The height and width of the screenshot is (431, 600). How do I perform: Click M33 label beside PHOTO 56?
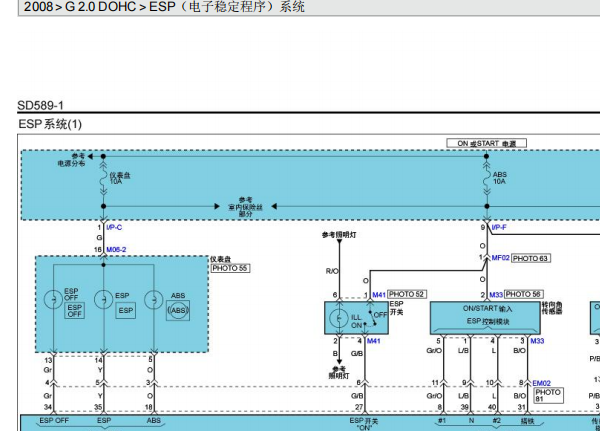[x=496, y=295]
